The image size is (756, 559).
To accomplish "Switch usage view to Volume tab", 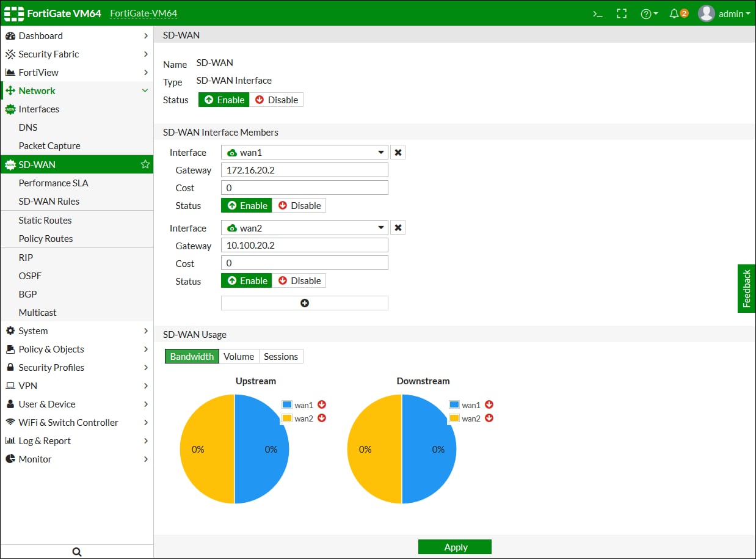I will click(x=239, y=357).
